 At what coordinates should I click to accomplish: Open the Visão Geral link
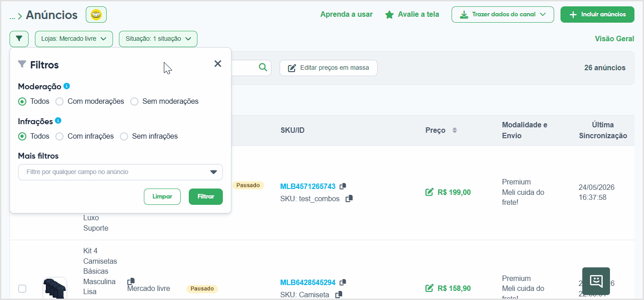pyautogui.click(x=615, y=39)
